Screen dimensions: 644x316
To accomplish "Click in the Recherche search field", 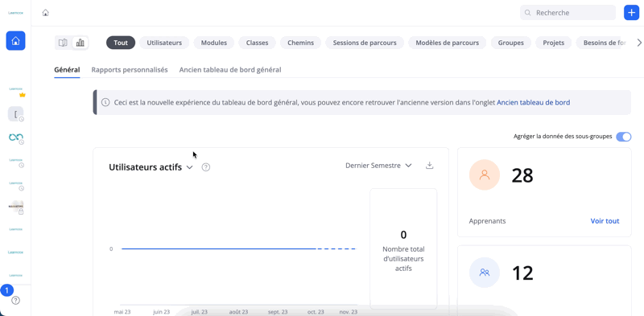I will point(568,13).
